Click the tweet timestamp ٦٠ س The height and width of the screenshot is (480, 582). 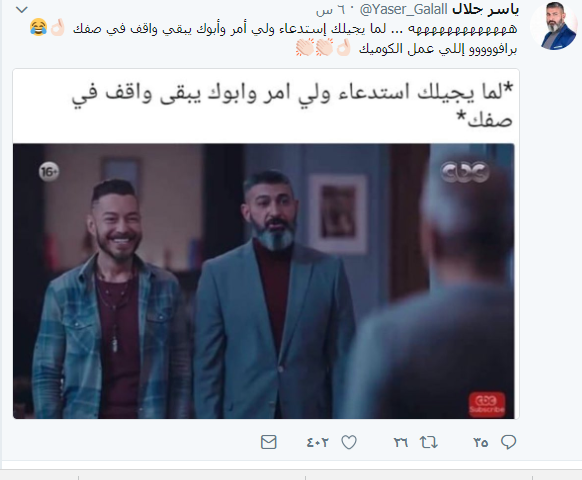tap(333, 10)
